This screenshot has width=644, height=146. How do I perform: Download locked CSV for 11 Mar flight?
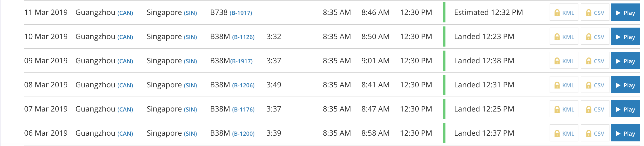tap(595, 13)
